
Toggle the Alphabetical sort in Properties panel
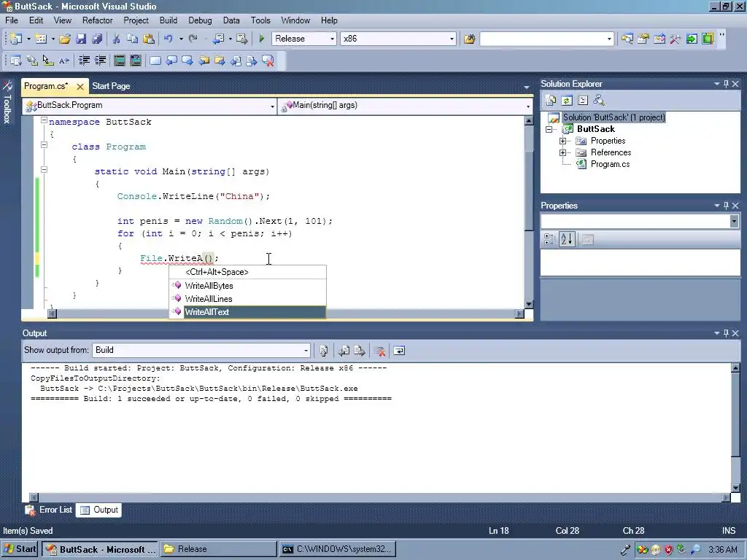pos(567,239)
